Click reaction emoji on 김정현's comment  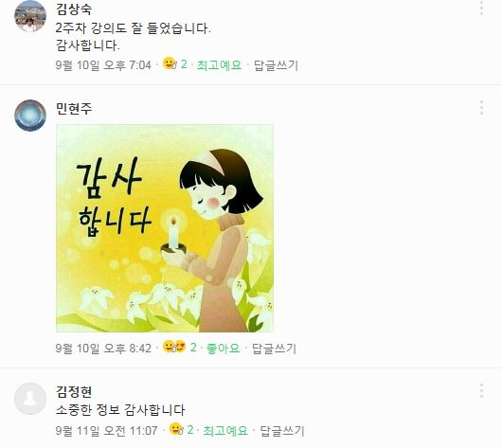click(x=176, y=429)
